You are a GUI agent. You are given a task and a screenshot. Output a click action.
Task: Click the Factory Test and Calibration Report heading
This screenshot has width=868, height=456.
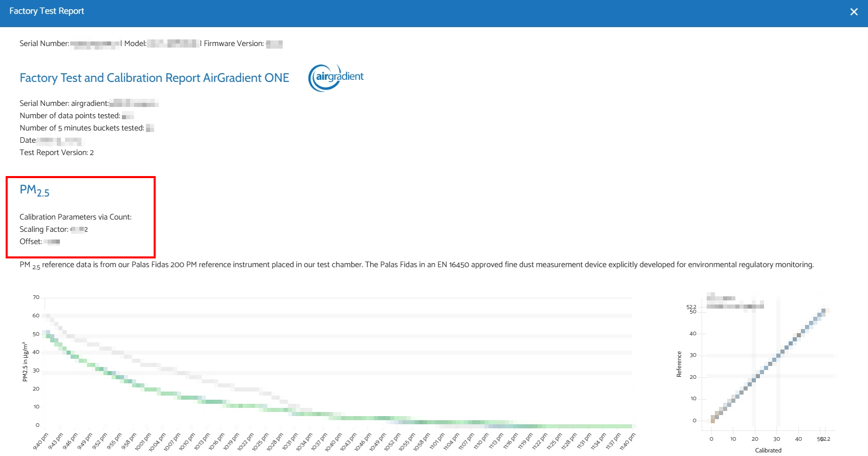154,78
